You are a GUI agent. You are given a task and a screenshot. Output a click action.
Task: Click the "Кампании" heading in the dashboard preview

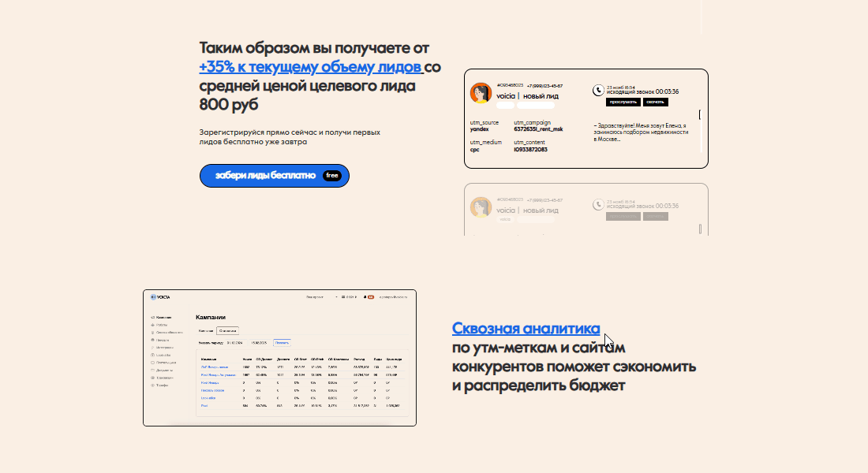coord(211,317)
